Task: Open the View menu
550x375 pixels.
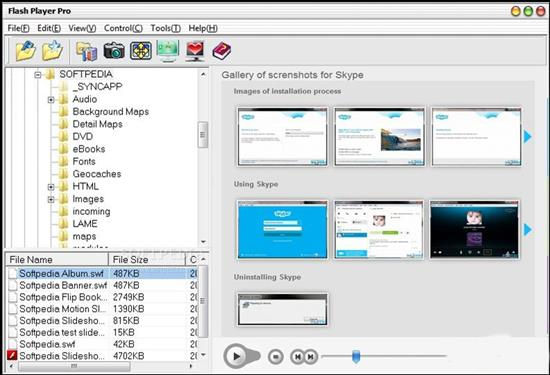Action: pyautogui.click(x=82, y=28)
